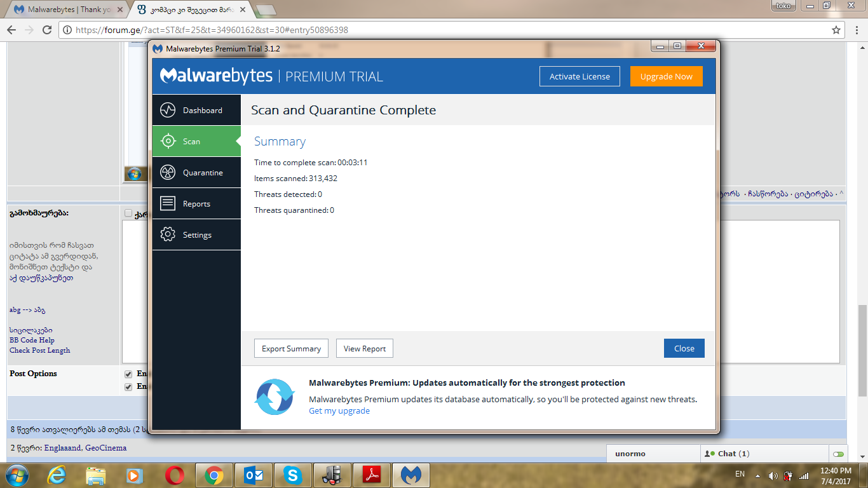Bookmark this page with the star icon
Viewport: 868px width, 488px height.
pyautogui.click(x=836, y=30)
